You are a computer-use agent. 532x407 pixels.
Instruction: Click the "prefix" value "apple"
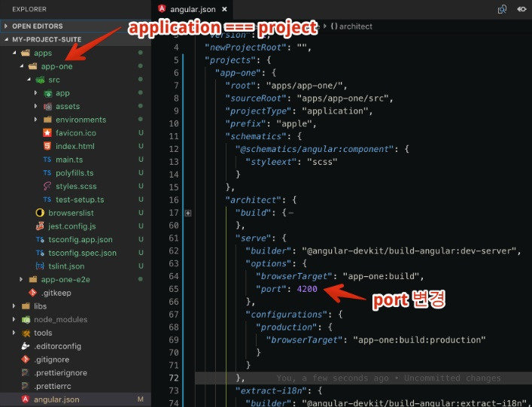tap(294, 124)
